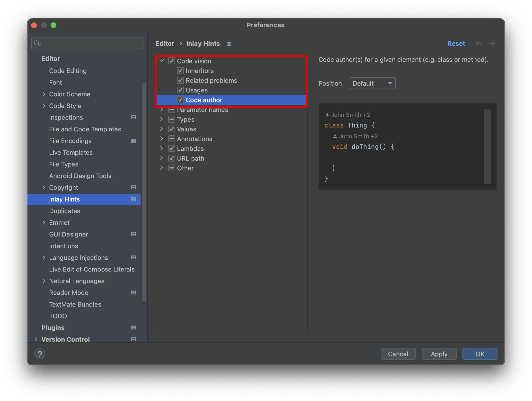This screenshot has width=532, height=401.
Task: Click the forward arrow navigation icon
Action: (492, 43)
